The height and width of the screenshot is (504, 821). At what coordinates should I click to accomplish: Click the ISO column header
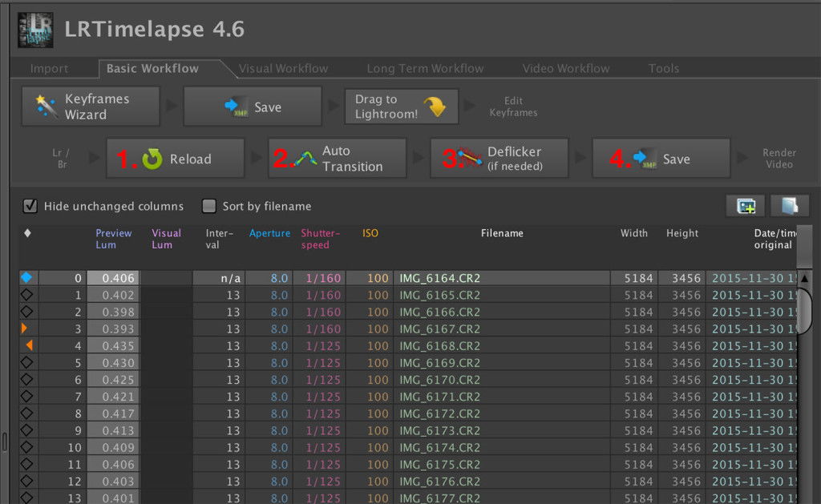(370, 233)
